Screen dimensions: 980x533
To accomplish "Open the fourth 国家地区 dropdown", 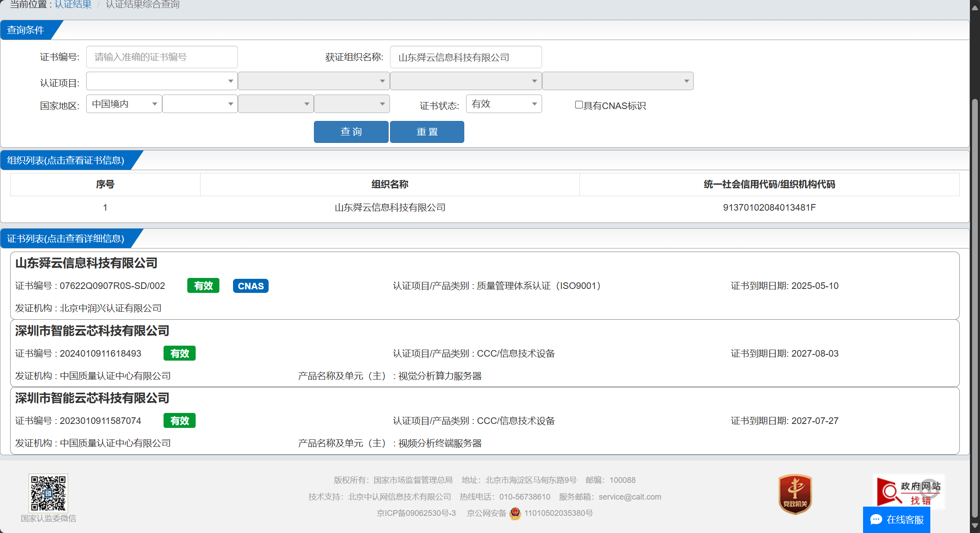I will [x=352, y=104].
